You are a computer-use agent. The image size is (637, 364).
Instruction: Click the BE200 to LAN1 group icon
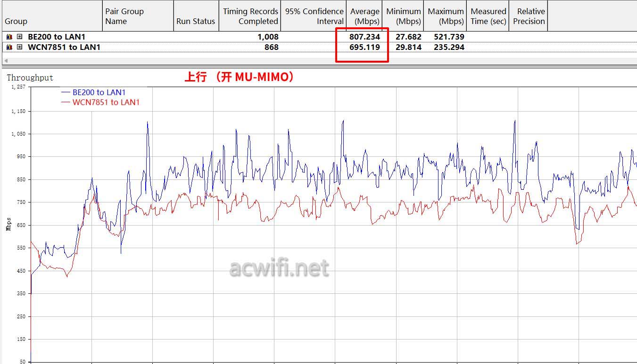pyautogui.click(x=9, y=37)
